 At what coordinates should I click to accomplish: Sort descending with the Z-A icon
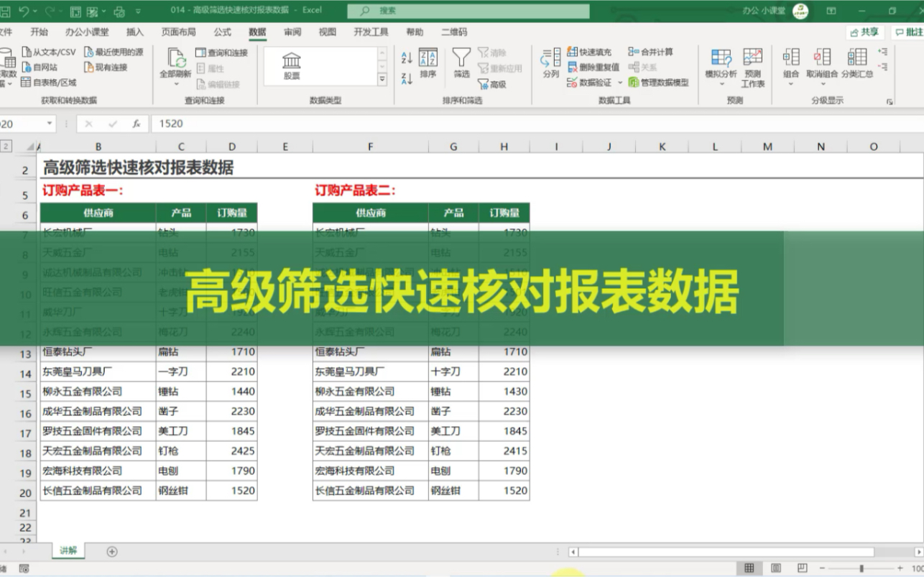click(407, 78)
